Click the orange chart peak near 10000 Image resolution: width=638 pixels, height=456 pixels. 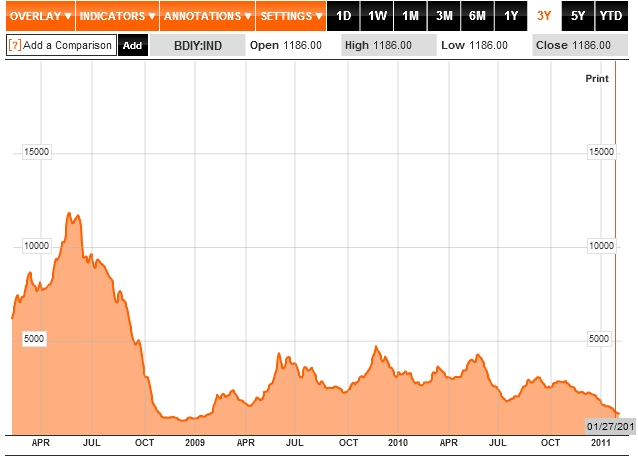point(68,214)
